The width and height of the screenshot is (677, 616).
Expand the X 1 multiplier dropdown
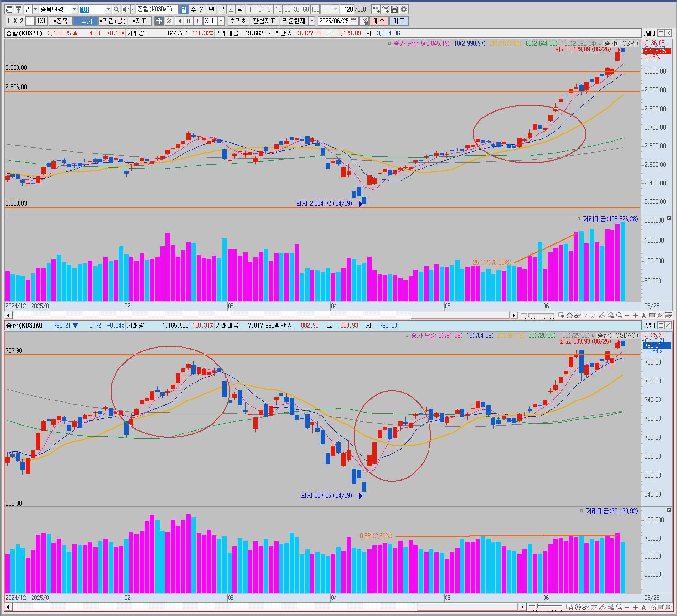(221, 21)
